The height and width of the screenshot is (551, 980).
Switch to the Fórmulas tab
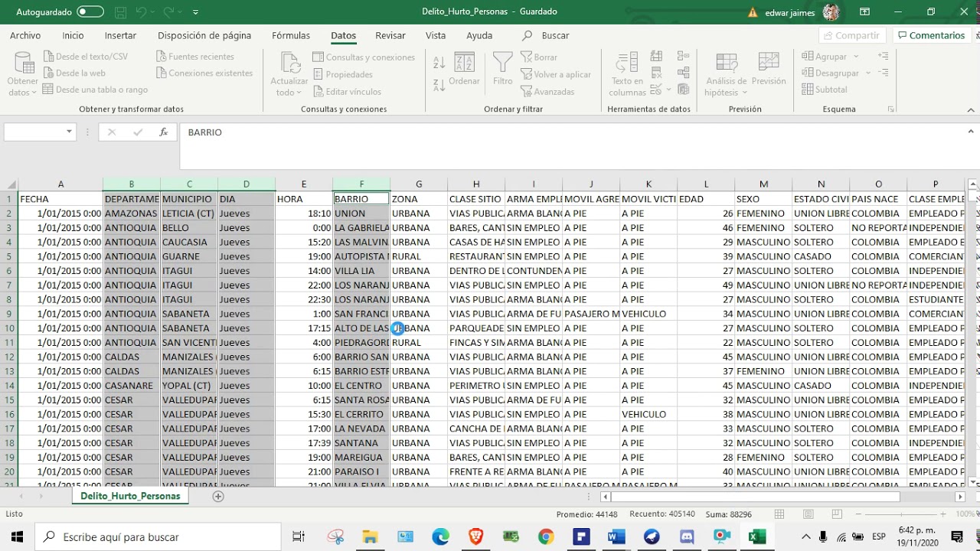[x=291, y=35]
